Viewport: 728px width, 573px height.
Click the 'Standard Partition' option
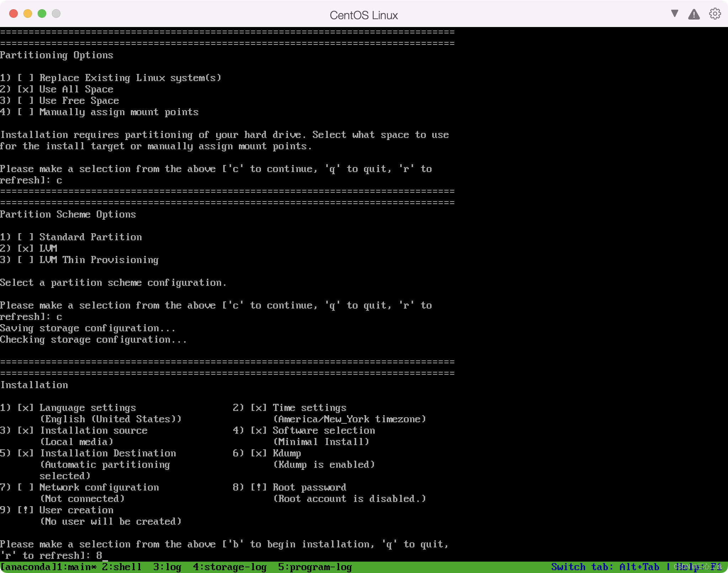point(71,237)
